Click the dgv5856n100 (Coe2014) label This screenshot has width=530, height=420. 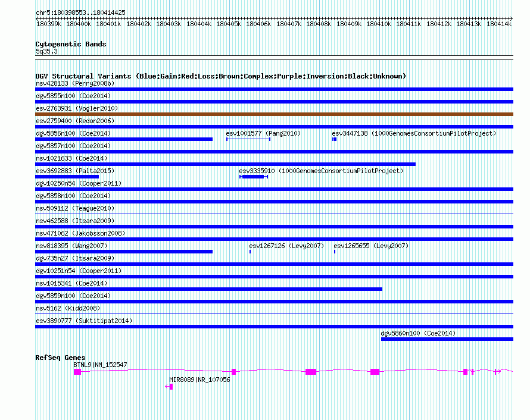pyautogui.click(x=73, y=133)
